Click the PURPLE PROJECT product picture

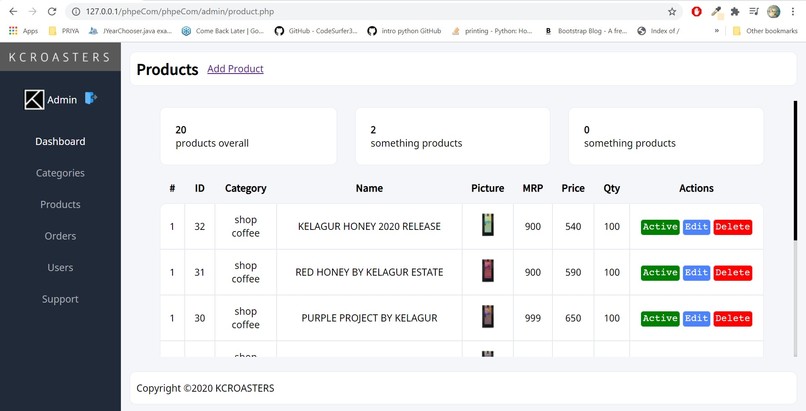488,316
